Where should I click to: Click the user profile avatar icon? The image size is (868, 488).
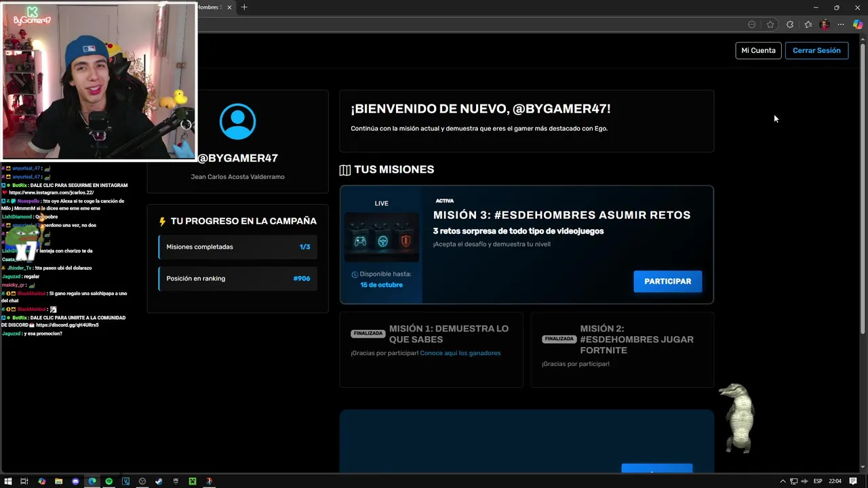pos(237,121)
